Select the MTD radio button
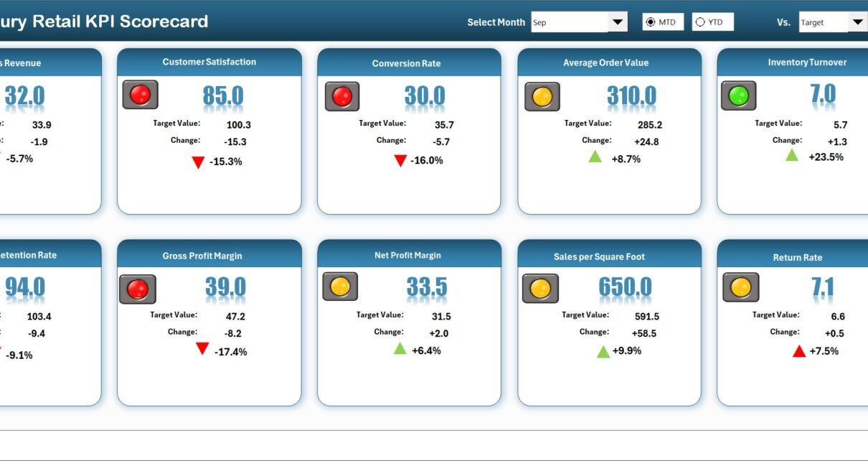Screen dimensions: 868x461 [x=651, y=22]
